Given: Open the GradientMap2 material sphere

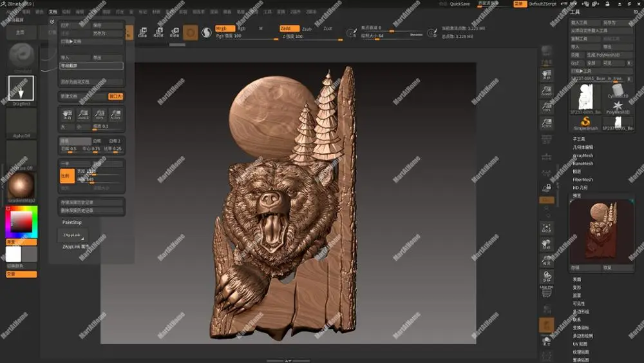Looking at the screenshot, I should [x=21, y=186].
